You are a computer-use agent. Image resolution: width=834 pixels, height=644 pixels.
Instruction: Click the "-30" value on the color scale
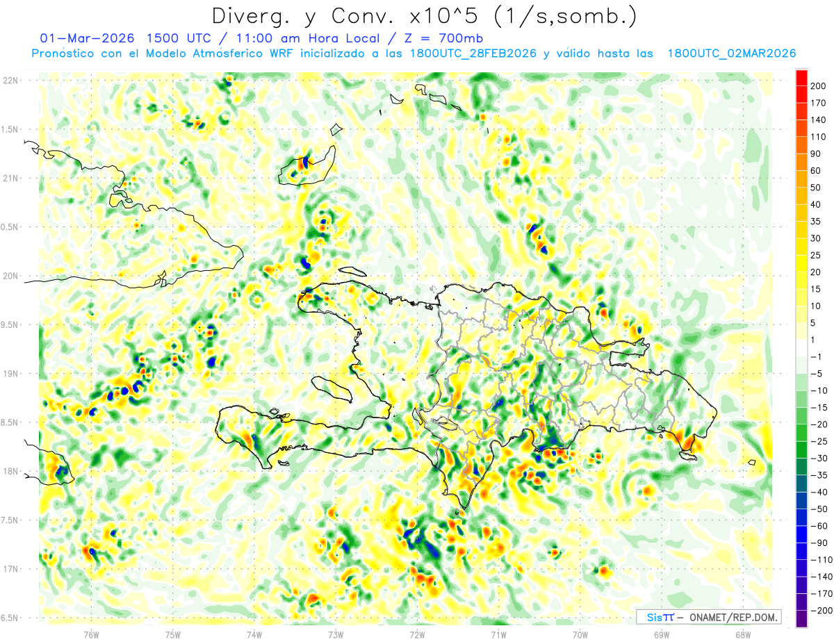pyautogui.click(x=819, y=459)
